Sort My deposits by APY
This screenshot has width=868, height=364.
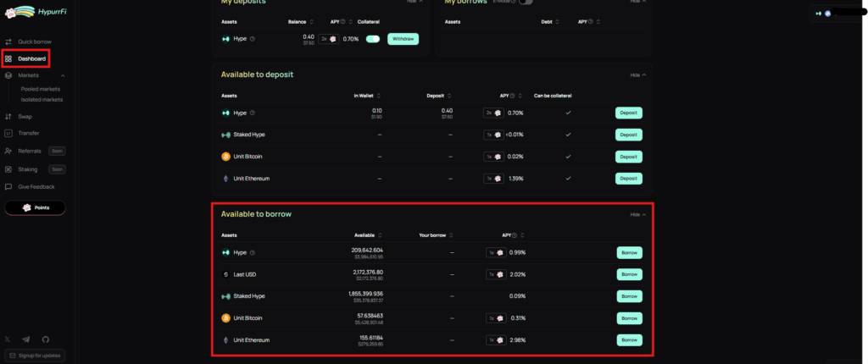coord(351,22)
